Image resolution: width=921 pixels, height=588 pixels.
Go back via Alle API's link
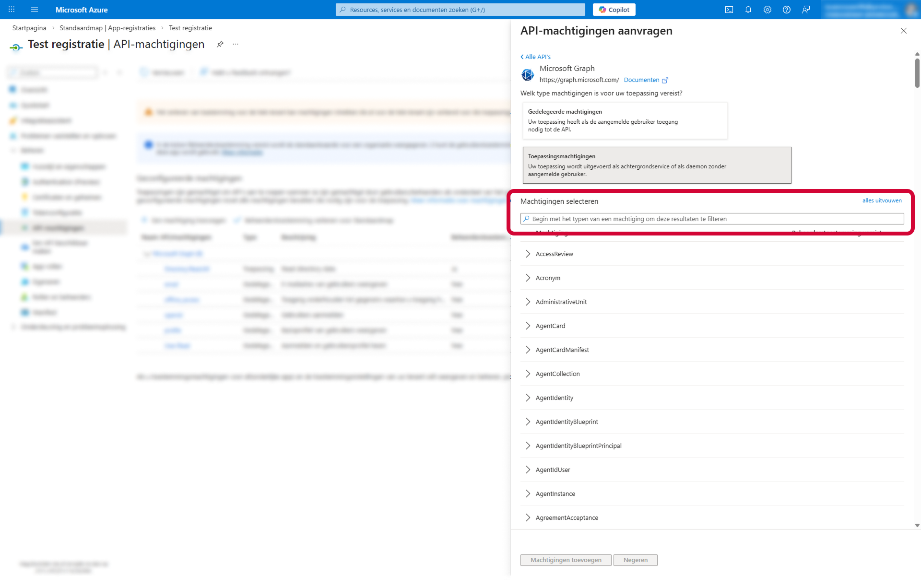pos(536,57)
